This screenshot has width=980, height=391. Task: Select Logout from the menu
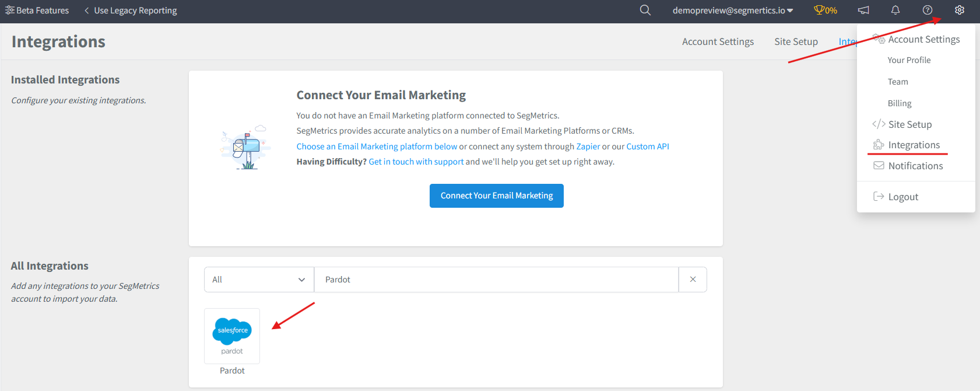point(903,197)
